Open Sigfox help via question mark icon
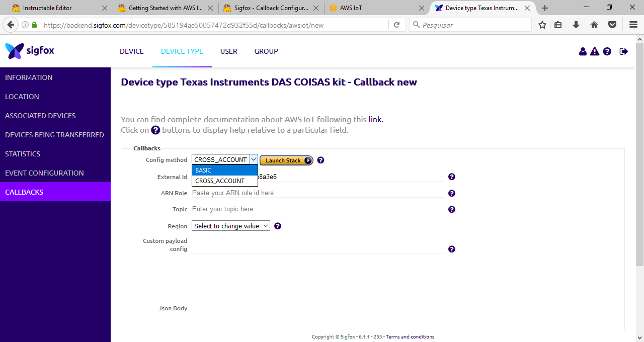 coord(606,51)
